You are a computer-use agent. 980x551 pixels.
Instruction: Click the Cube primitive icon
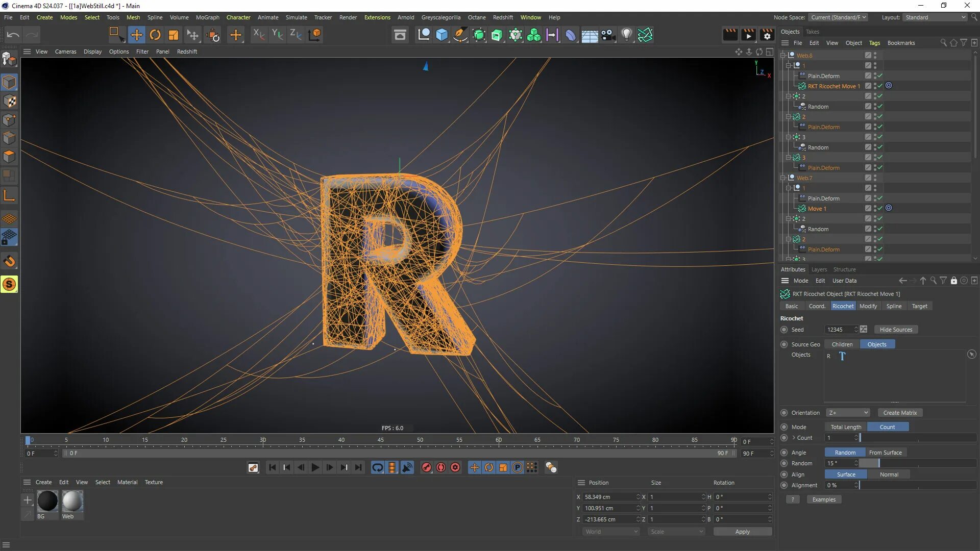click(x=442, y=35)
